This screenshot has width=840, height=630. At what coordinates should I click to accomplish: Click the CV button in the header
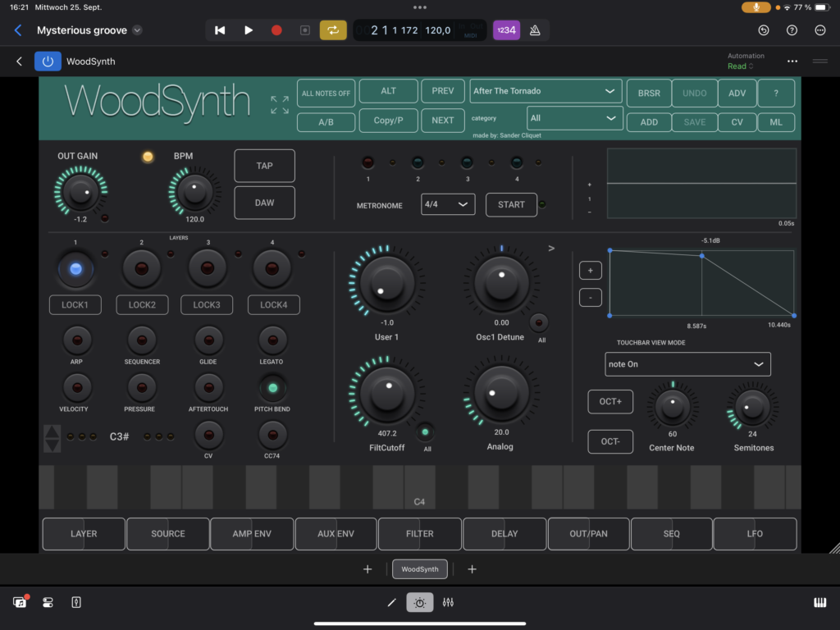737,122
